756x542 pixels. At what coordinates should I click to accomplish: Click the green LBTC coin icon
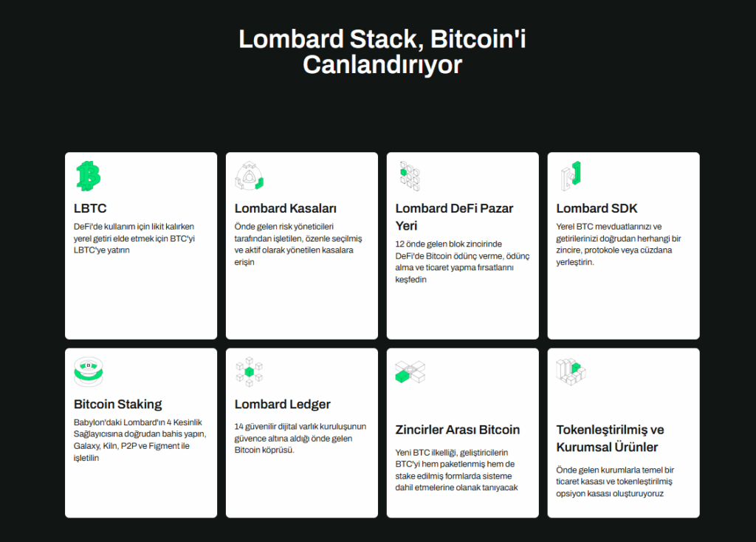tap(89, 176)
